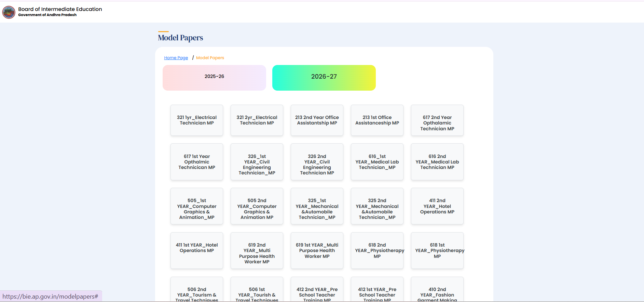Select the 2026-27 year tab
The image size is (644, 302).
pyautogui.click(x=324, y=78)
